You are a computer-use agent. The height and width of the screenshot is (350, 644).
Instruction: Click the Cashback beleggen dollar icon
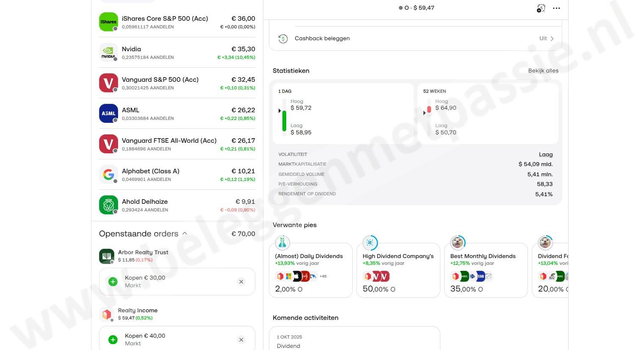pos(283,39)
